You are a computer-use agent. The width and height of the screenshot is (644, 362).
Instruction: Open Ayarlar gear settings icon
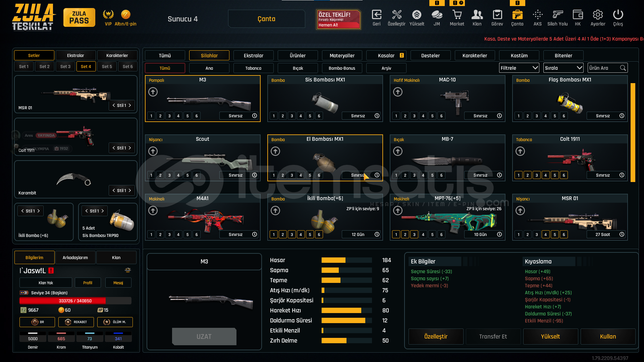tap(598, 15)
